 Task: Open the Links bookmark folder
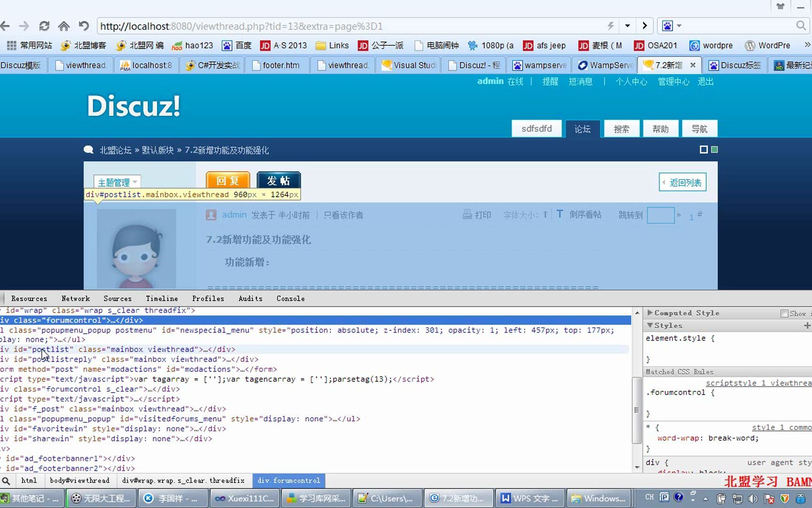[x=332, y=45]
